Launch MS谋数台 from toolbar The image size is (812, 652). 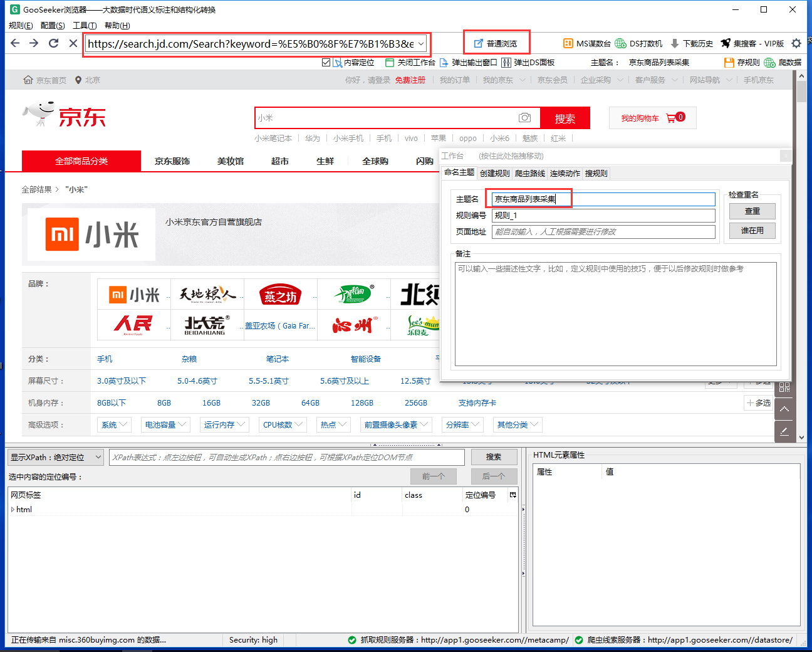(586, 43)
